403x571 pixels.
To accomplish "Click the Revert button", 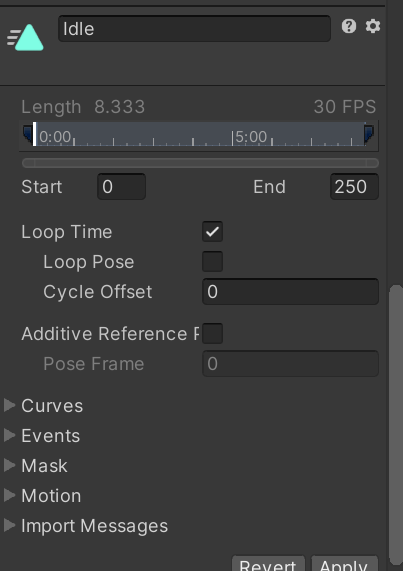I will [x=268, y=563].
